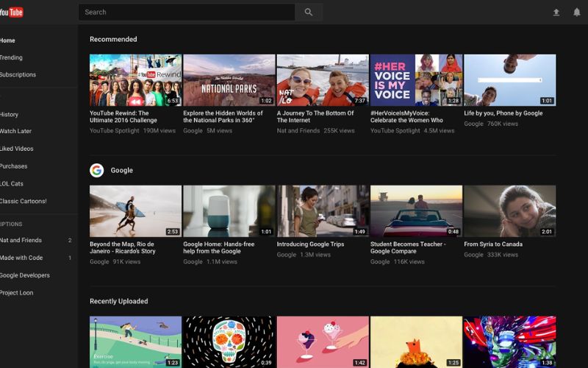
Task: Open Nat and Friends subscription
Action: point(21,240)
